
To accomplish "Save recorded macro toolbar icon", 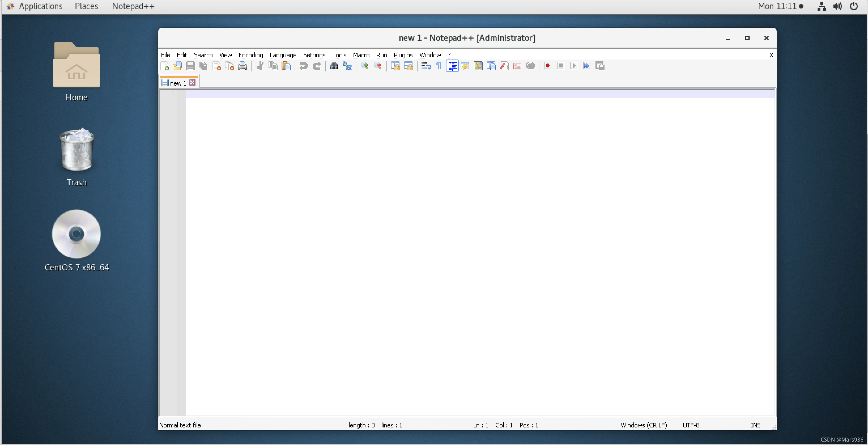I will 600,66.
